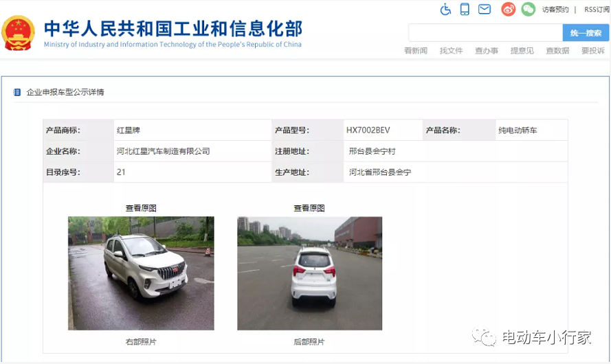The width and height of the screenshot is (611, 364).
Task: Open the WeChat green icon
Action: click(x=528, y=9)
